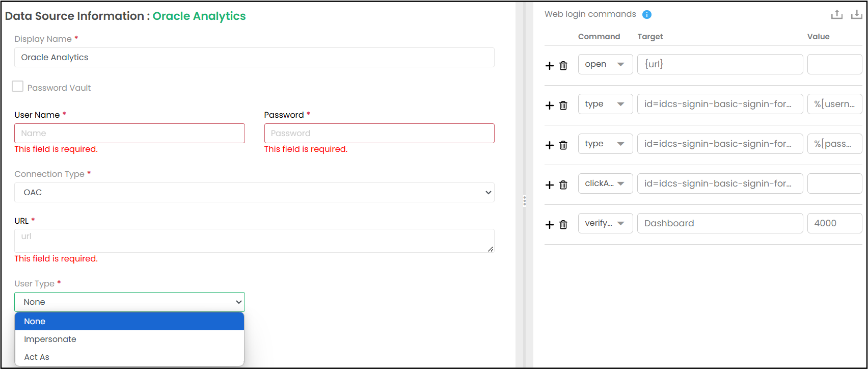The height and width of the screenshot is (369, 868).
Task: Add a row after the clickA... command
Action: (x=550, y=184)
